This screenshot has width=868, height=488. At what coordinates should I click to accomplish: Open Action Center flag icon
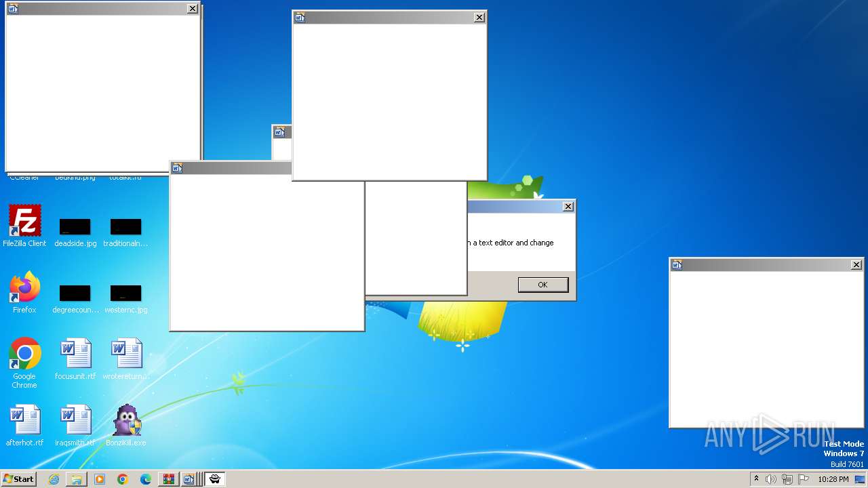(804, 479)
